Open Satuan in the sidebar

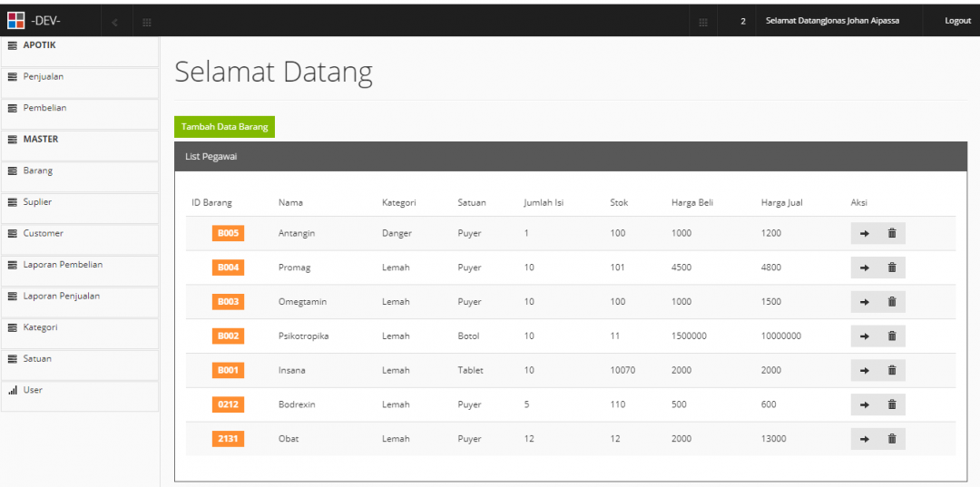click(x=80, y=365)
